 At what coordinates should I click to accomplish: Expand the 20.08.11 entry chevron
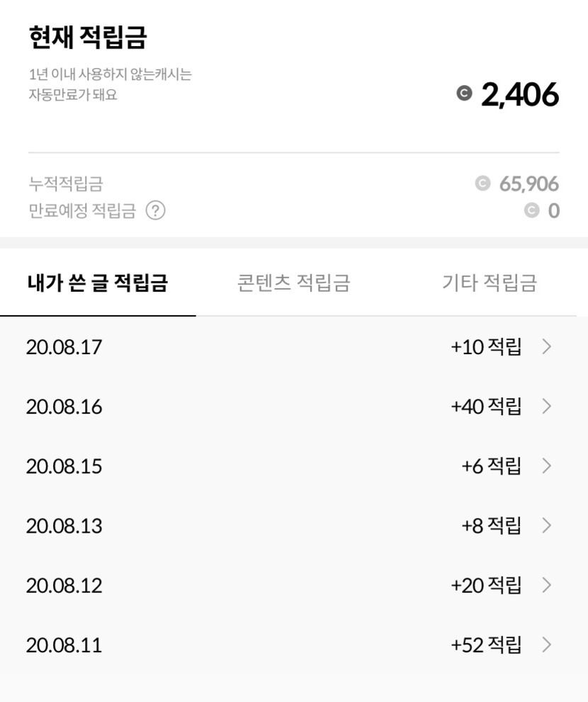pos(546,645)
